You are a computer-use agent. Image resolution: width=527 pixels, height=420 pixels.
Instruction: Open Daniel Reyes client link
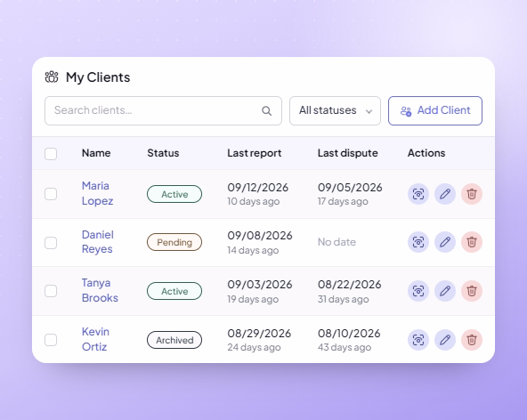pos(98,242)
